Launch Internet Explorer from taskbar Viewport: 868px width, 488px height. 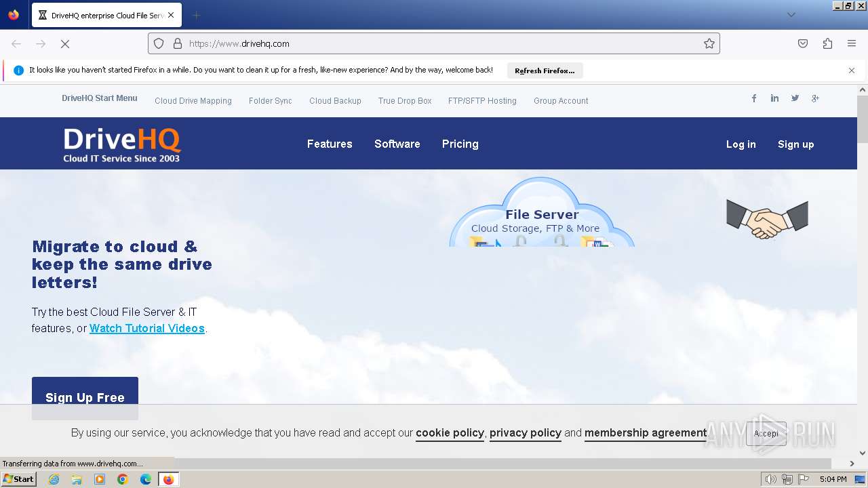point(54,479)
